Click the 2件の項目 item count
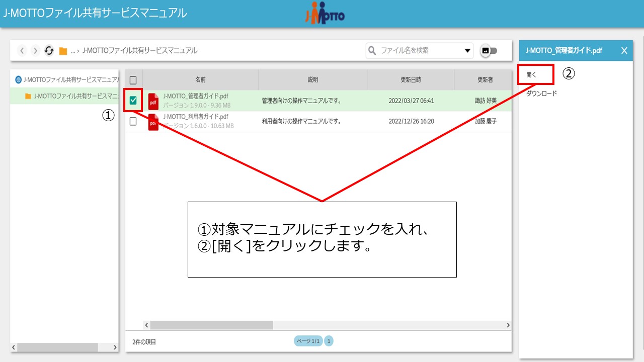Viewport: 644px width, 362px height. pyautogui.click(x=144, y=342)
